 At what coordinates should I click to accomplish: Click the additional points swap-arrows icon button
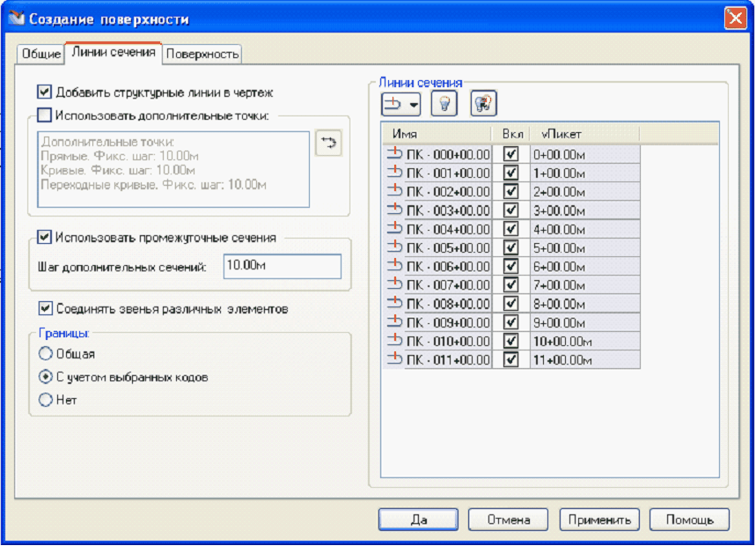[328, 144]
